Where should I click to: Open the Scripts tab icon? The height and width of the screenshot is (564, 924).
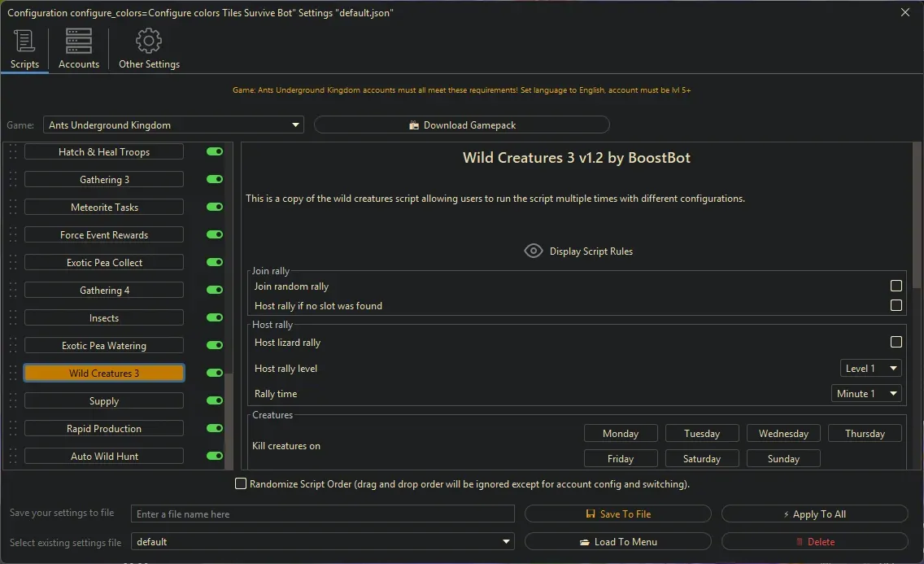pos(24,42)
